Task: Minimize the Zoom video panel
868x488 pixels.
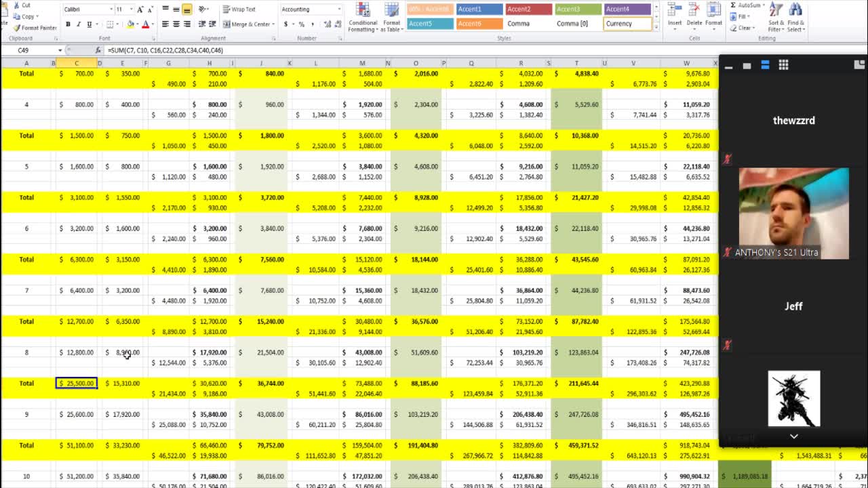Action: point(728,66)
